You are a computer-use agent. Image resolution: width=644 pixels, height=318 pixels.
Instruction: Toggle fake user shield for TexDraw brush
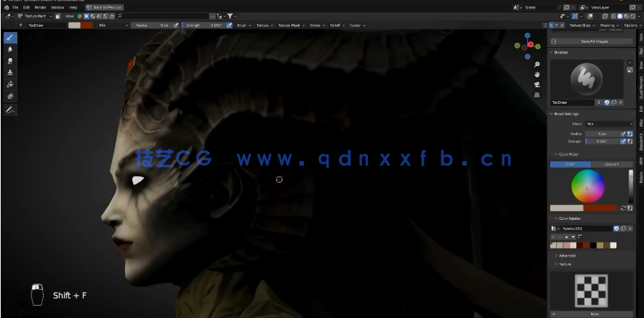(607, 102)
